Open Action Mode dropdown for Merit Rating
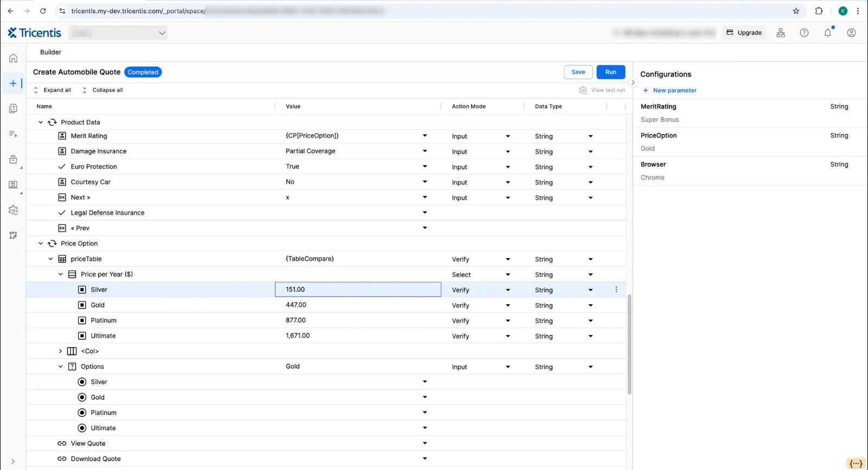868x470 pixels. (x=508, y=136)
